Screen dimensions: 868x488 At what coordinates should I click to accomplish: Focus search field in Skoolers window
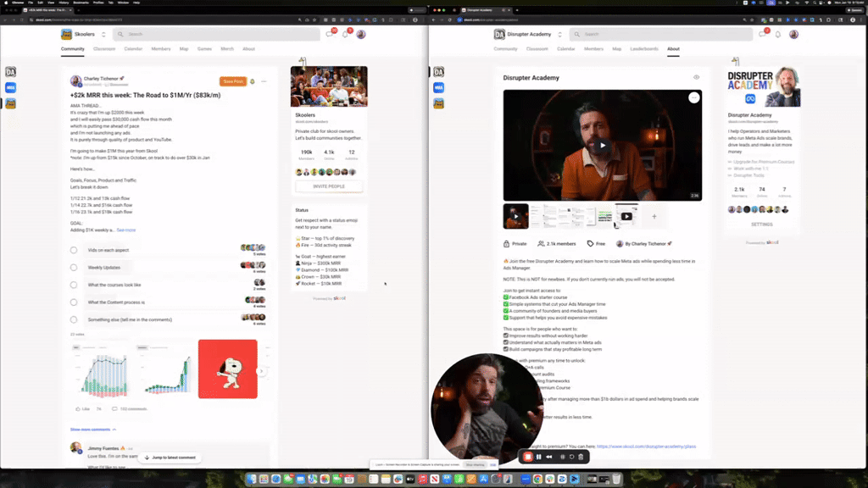coord(217,34)
